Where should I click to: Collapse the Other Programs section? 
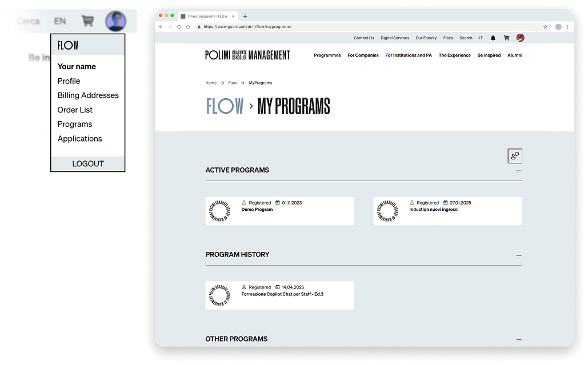pos(518,339)
